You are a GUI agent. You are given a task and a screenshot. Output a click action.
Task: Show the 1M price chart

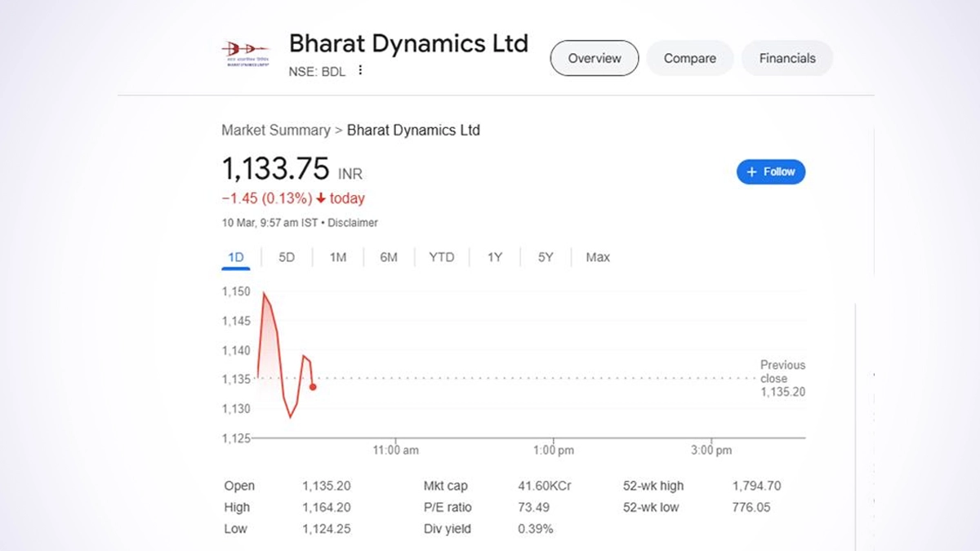(338, 257)
